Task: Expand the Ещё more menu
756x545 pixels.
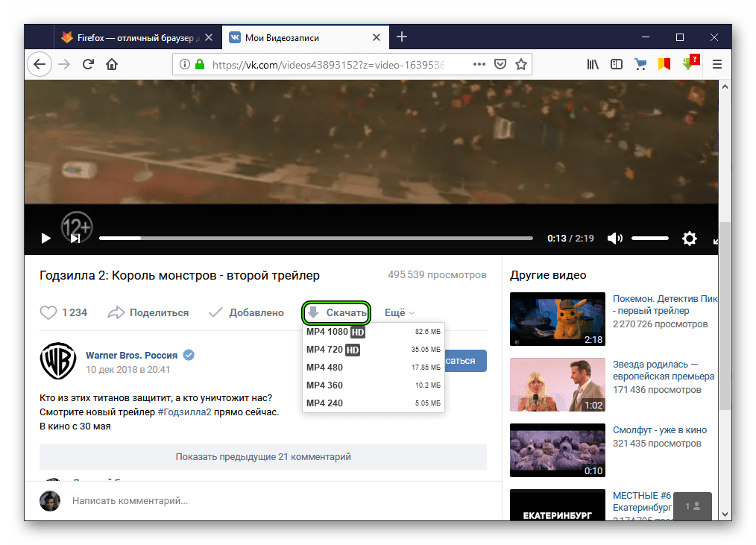Action: pyautogui.click(x=399, y=312)
